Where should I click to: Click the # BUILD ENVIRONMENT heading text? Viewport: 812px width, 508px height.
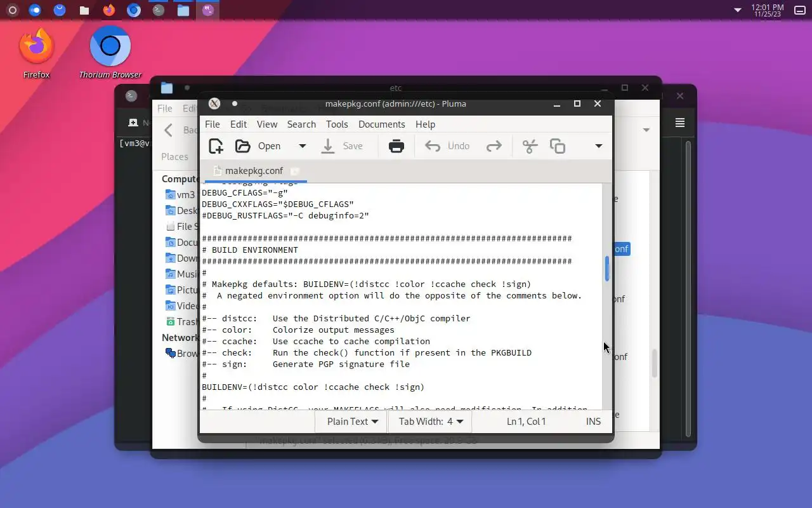pyautogui.click(x=250, y=250)
